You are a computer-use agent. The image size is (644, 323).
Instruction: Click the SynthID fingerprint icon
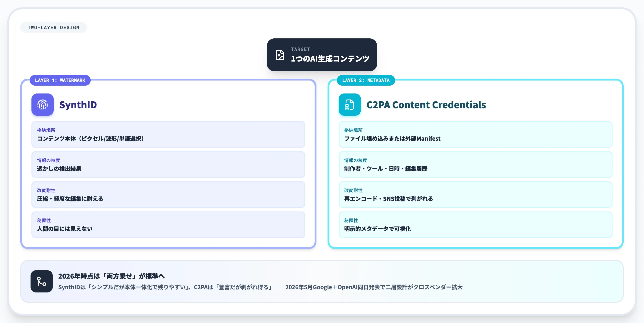click(x=43, y=105)
